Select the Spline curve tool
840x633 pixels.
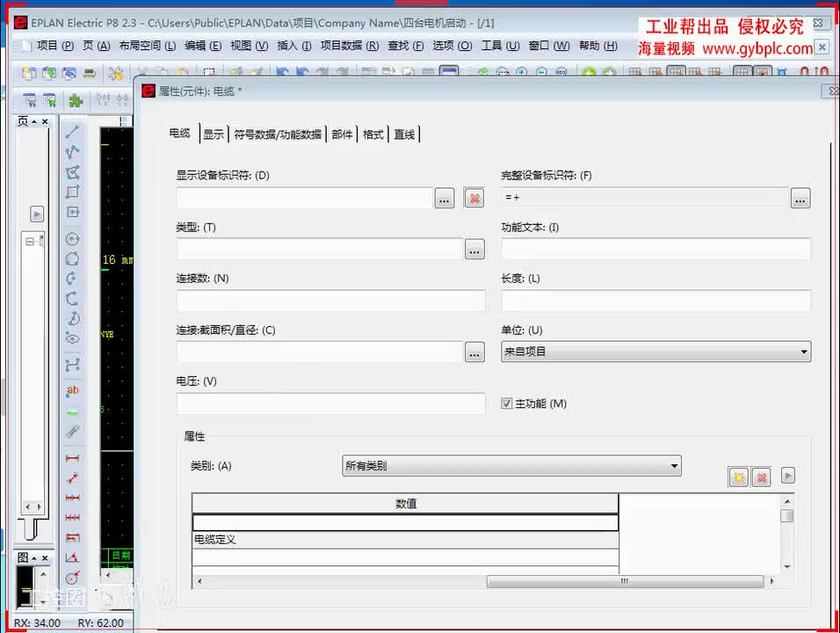point(72,365)
